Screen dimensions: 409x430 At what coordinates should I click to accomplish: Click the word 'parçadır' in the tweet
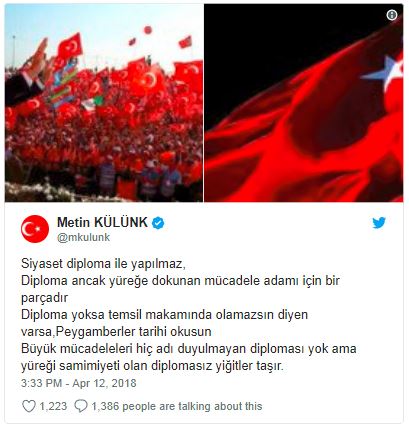point(44,298)
